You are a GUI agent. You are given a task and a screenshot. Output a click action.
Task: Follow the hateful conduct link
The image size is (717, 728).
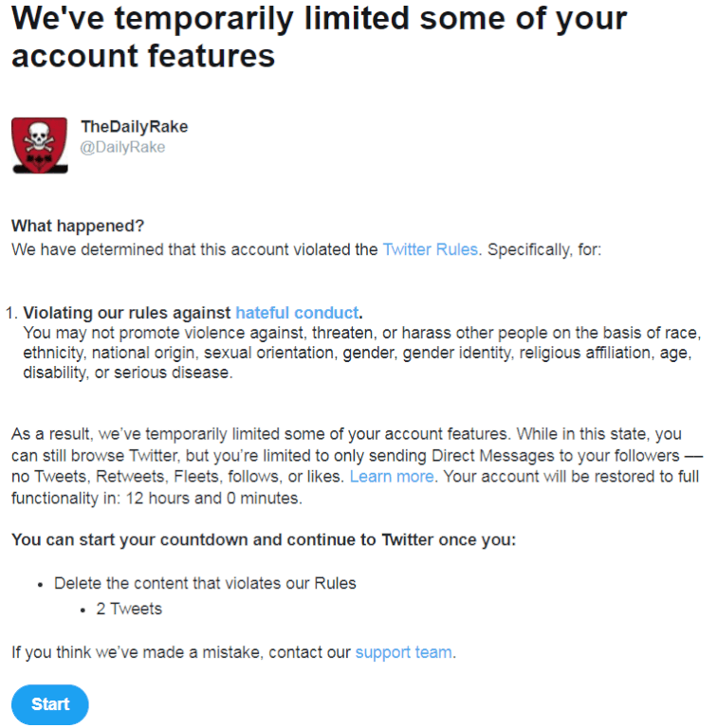pyautogui.click(x=297, y=313)
